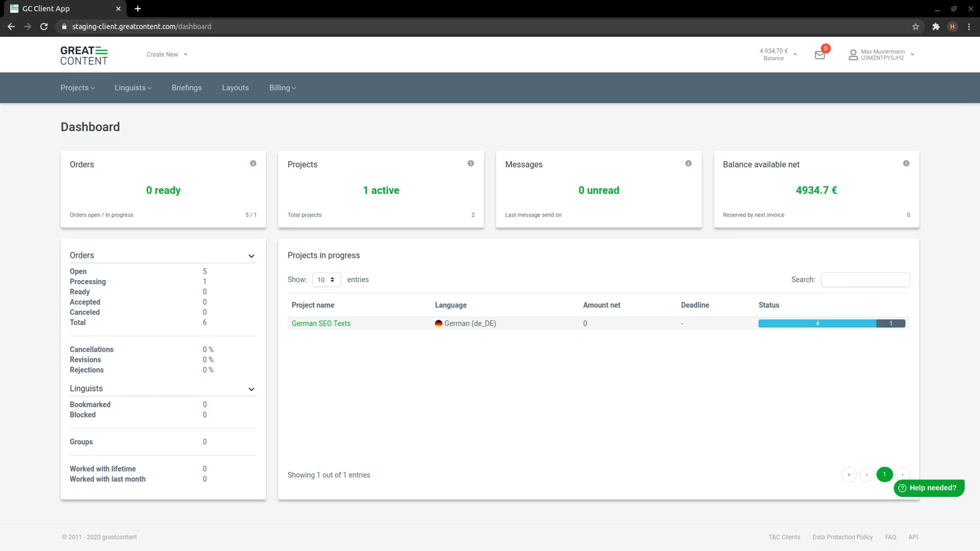View site security lock icon
Image resolution: width=980 pixels, height=551 pixels.
click(64, 27)
